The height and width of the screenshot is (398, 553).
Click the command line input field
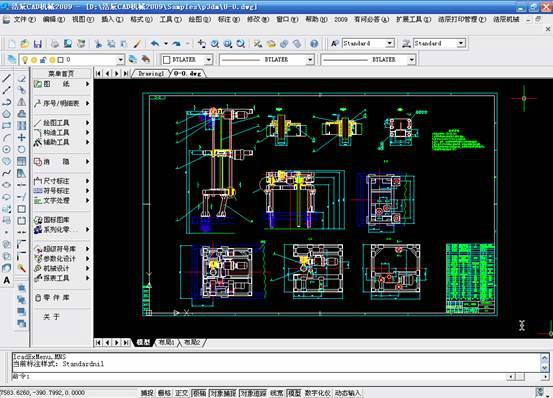click(x=259, y=376)
